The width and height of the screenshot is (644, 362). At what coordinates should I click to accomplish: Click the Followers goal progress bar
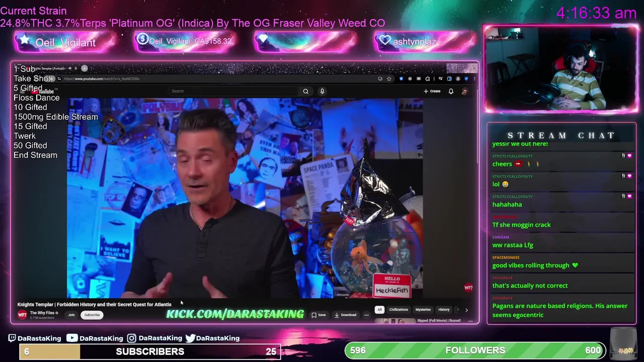tap(475, 350)
